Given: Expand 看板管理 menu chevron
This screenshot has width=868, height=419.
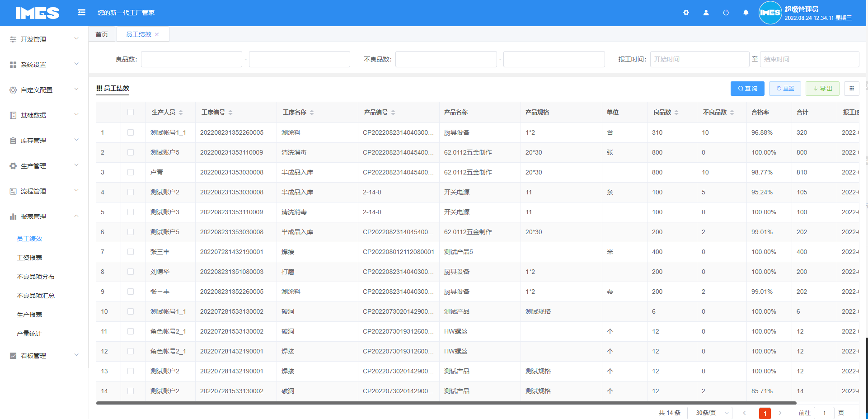Looking at the screenshot, I should point(76,355).
